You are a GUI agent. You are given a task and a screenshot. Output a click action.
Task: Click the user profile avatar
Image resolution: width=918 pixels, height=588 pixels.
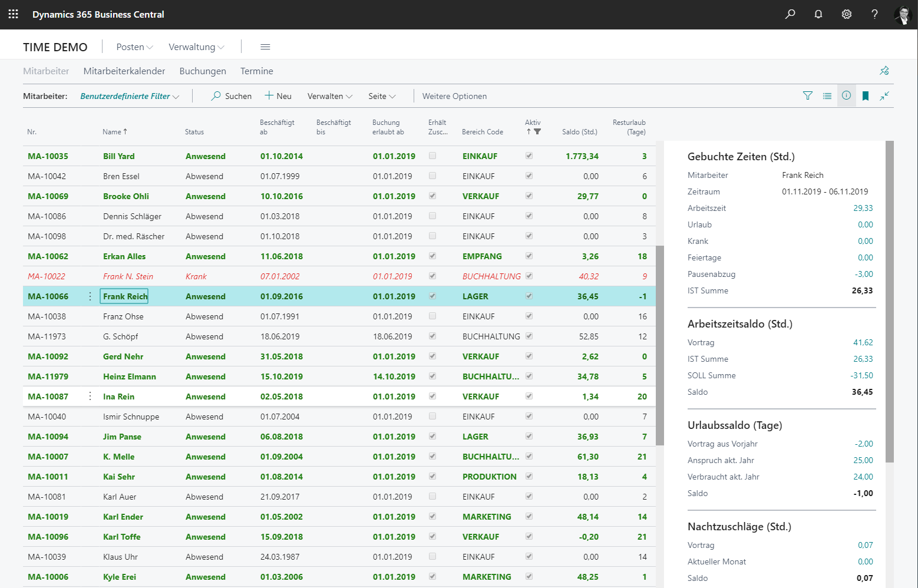[x=903, y=14]
